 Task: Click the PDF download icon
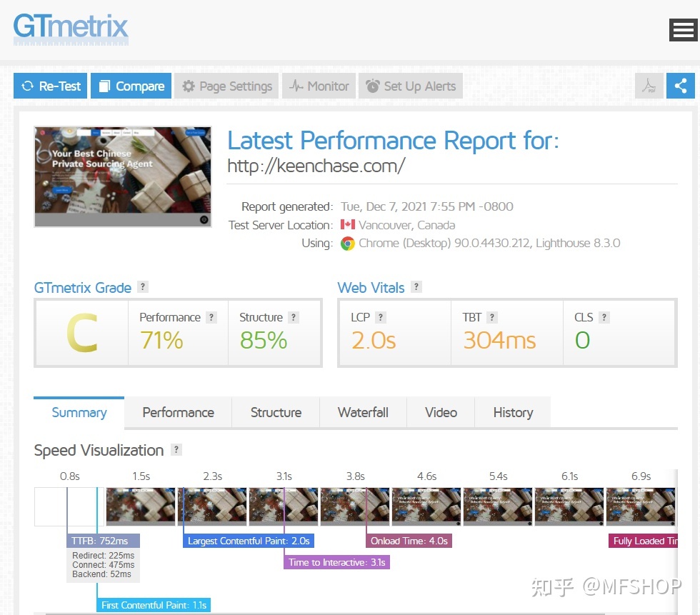[649, 86]
